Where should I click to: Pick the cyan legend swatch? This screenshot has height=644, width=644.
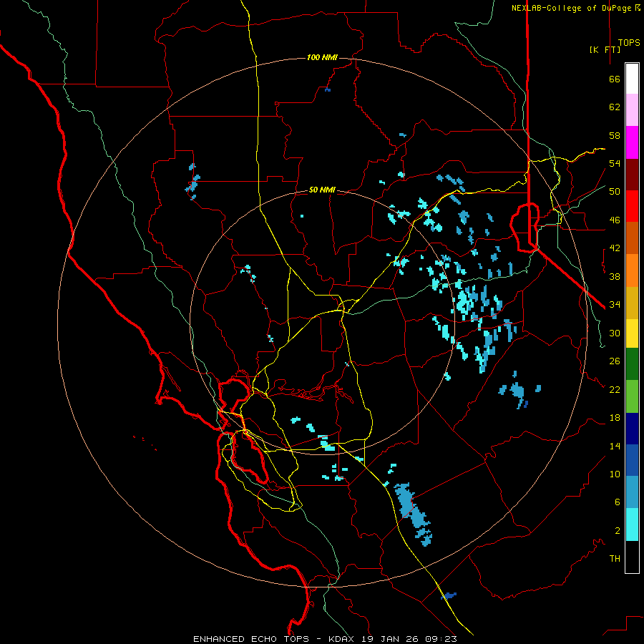point(632,525)
